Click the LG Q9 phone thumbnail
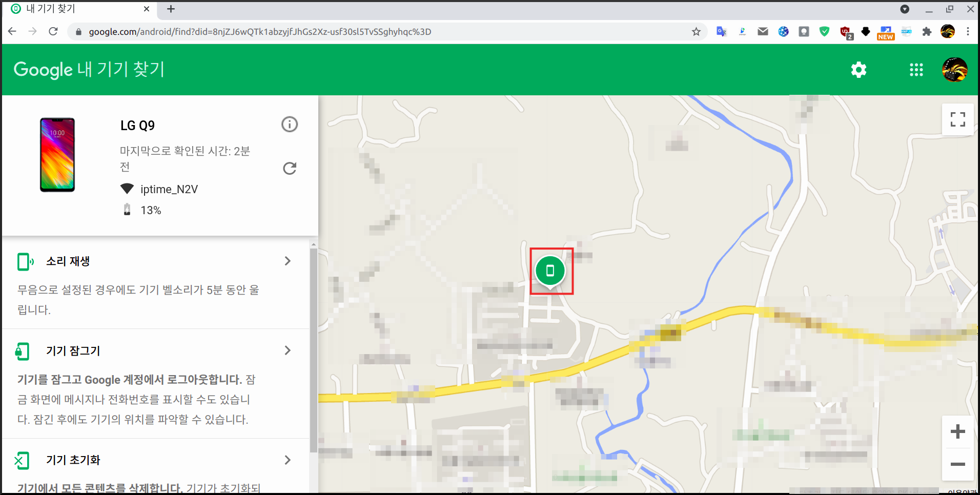Image resolution: width=980 pixels, height=495 pixels. point(57,155)
